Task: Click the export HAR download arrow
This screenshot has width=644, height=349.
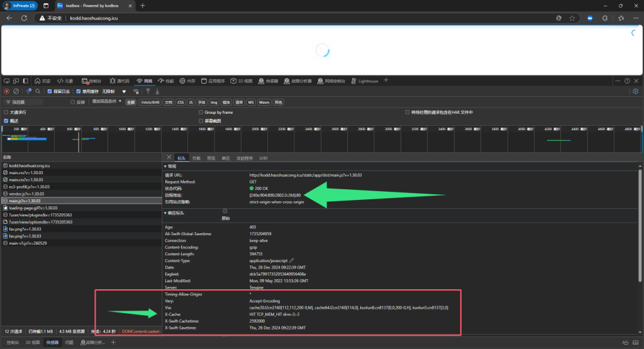Action: [x=157, y=91]
